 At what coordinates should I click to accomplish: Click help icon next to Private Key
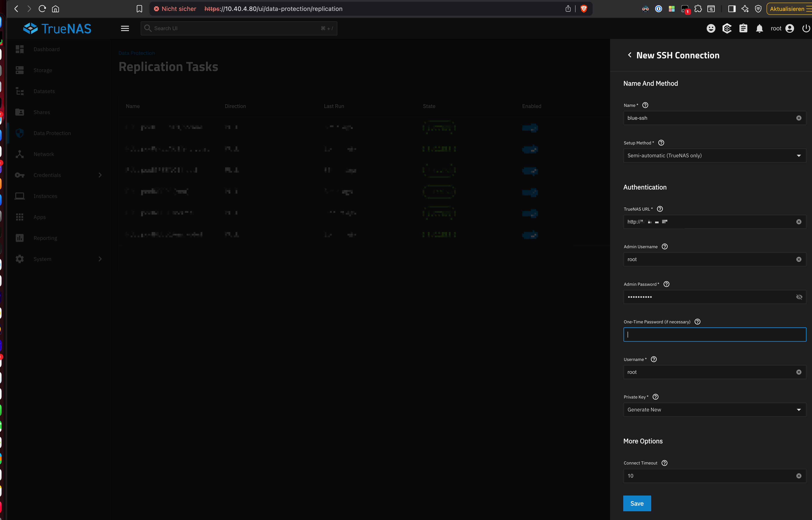(655, 397)
